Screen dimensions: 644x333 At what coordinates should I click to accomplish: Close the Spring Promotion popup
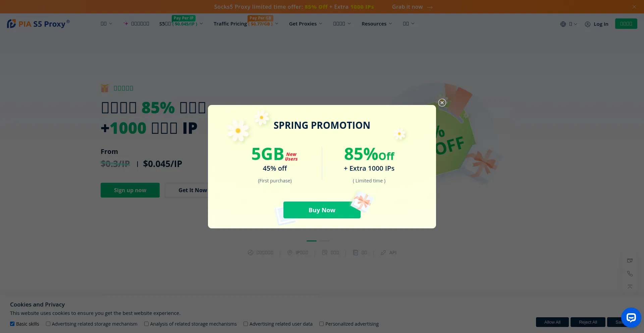(442, 103)
